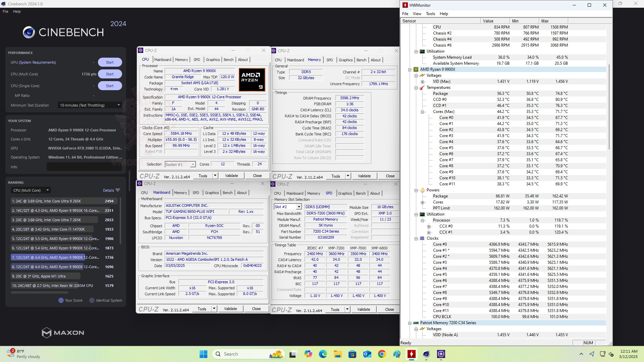The image size is (644, 362).
Task: Switch to the Bench tab in CPU-Z
Action: [228, 60]
